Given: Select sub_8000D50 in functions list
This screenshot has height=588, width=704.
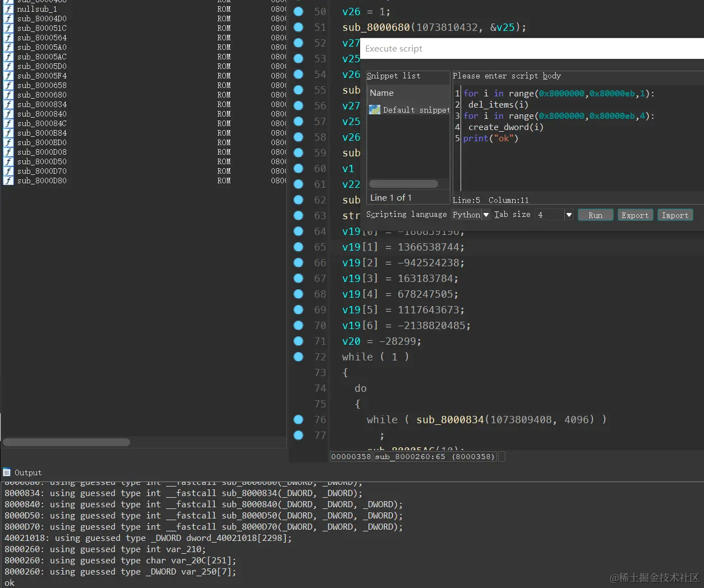Looking at the screenshot, I should point(42,161).
